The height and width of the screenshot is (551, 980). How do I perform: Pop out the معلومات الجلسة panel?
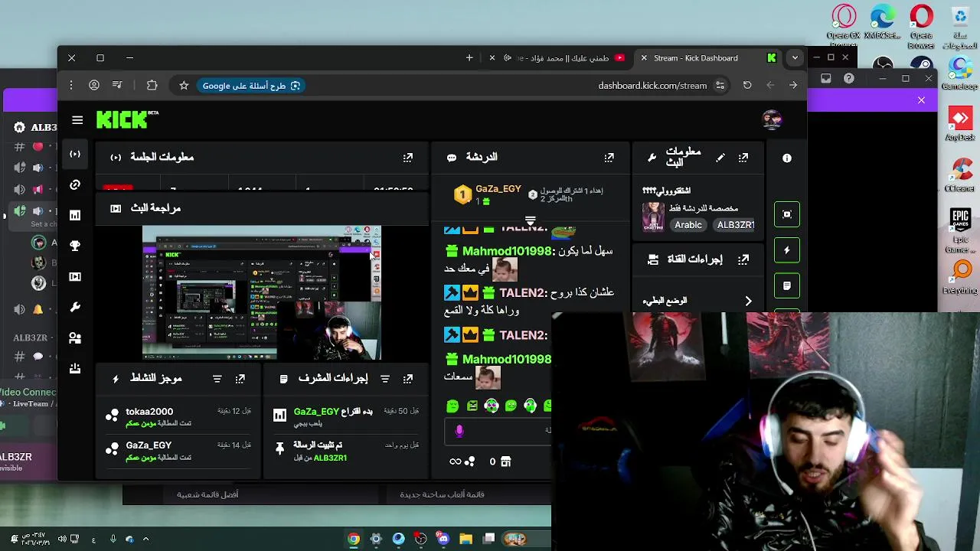(x=408, y=158)
